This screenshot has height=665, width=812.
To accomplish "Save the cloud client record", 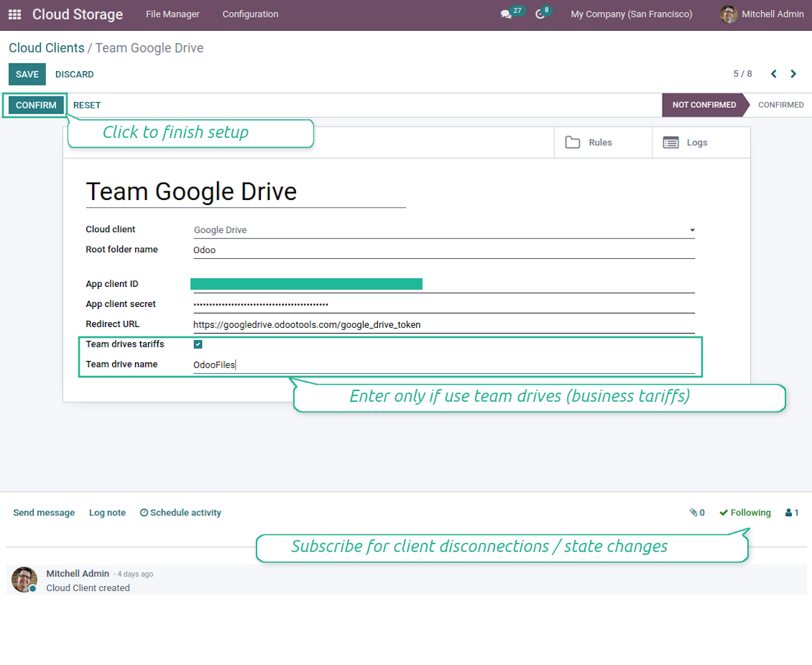I will (x=27, y=74).
